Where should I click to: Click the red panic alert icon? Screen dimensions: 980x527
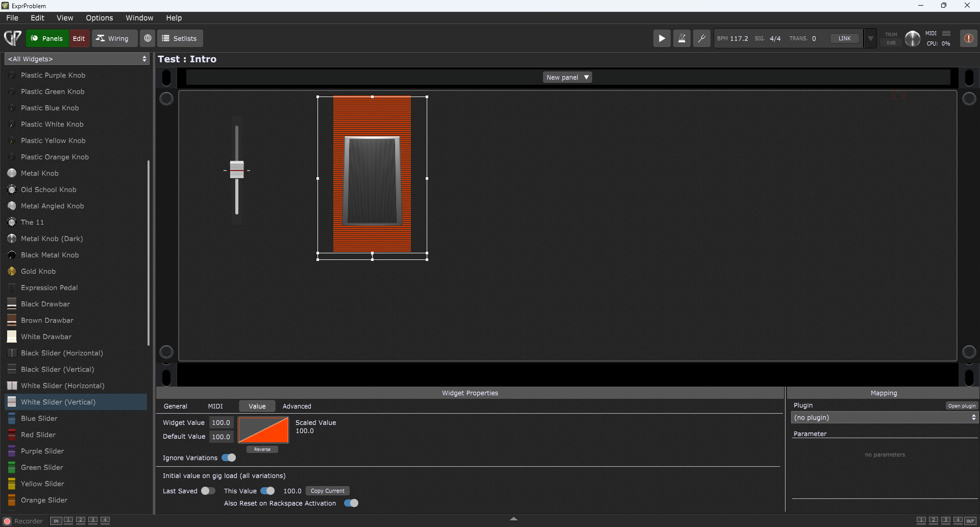(968, 38)
